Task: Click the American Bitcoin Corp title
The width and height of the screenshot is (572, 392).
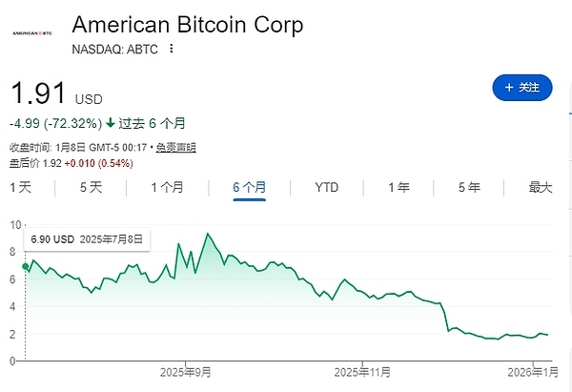Action: click(x=188, y=24)
